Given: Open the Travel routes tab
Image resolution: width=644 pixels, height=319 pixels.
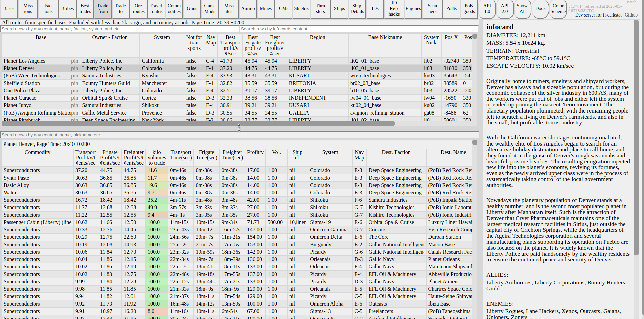Looking at the screenshot, I should (156, 9).
